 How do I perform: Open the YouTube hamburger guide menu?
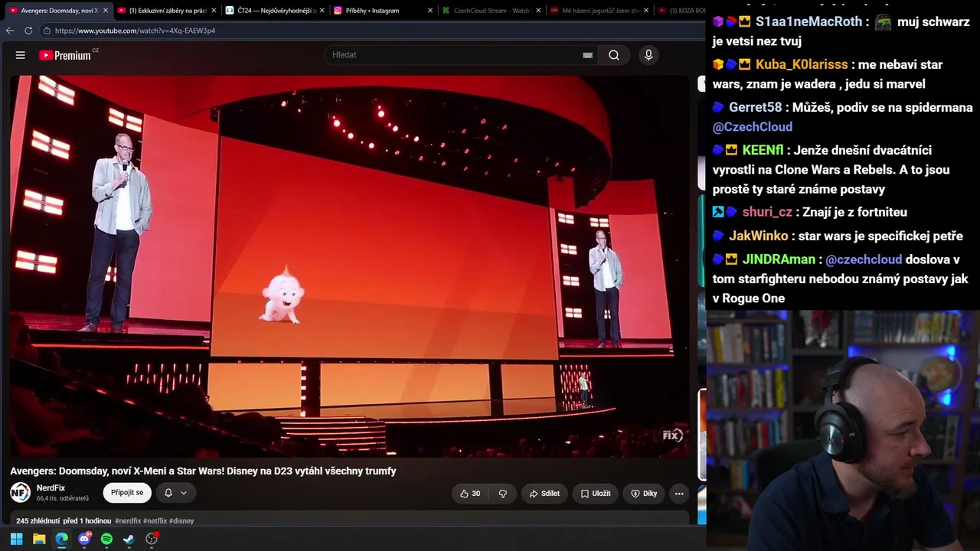click(x=21, y=55)
